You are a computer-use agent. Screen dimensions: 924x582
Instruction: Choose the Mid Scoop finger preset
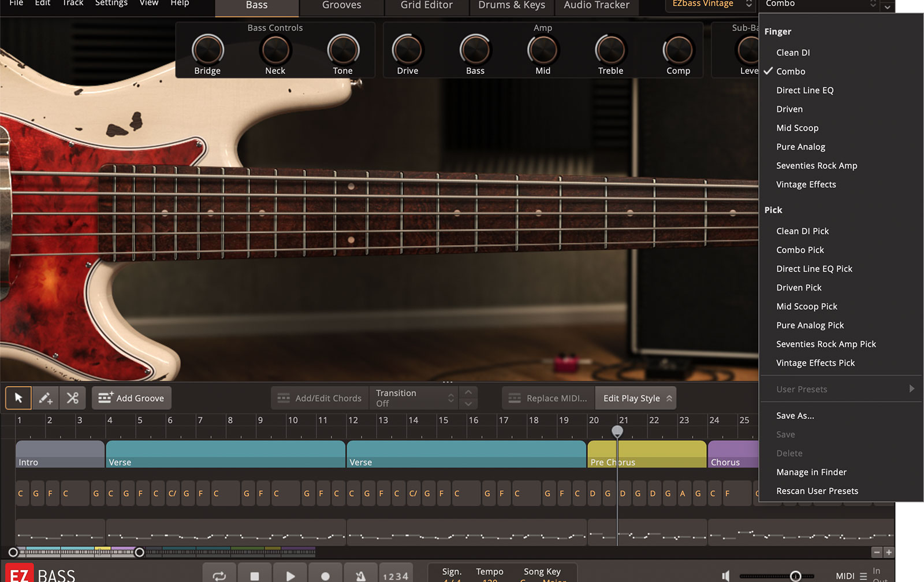840,128
